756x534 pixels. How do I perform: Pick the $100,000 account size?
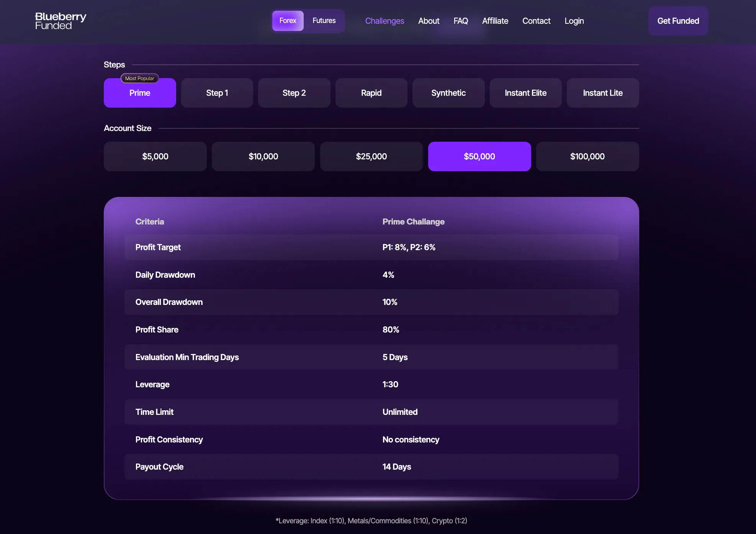click(587, 157)
